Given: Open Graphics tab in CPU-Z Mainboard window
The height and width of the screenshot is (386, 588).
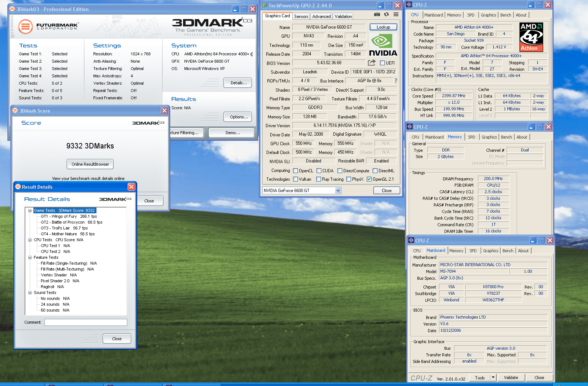Looking at the screenshot, I should [491, 251].
